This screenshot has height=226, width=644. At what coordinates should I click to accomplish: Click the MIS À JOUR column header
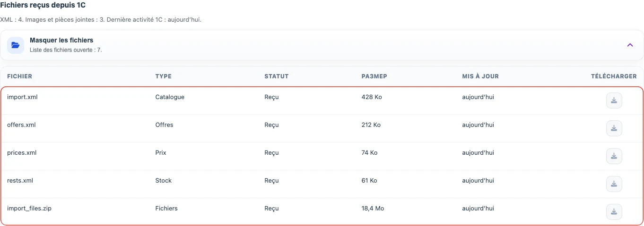coord(480,76)
